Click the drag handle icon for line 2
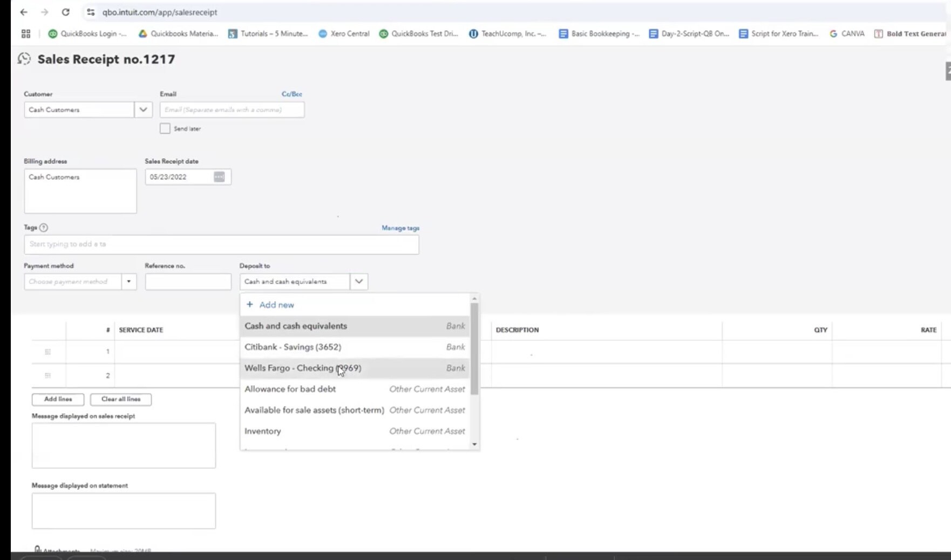The height and width of the screenshot is (560, 951). click(x=47, y=375)
